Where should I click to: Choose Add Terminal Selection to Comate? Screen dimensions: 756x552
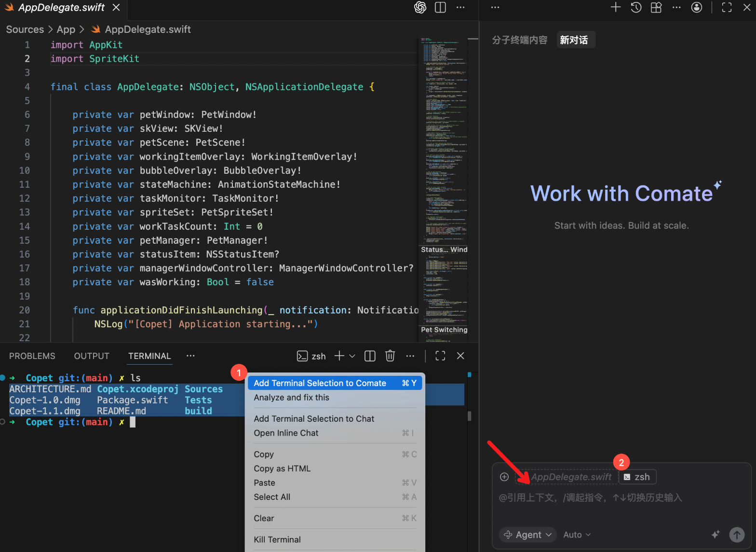tap(320, 383)
